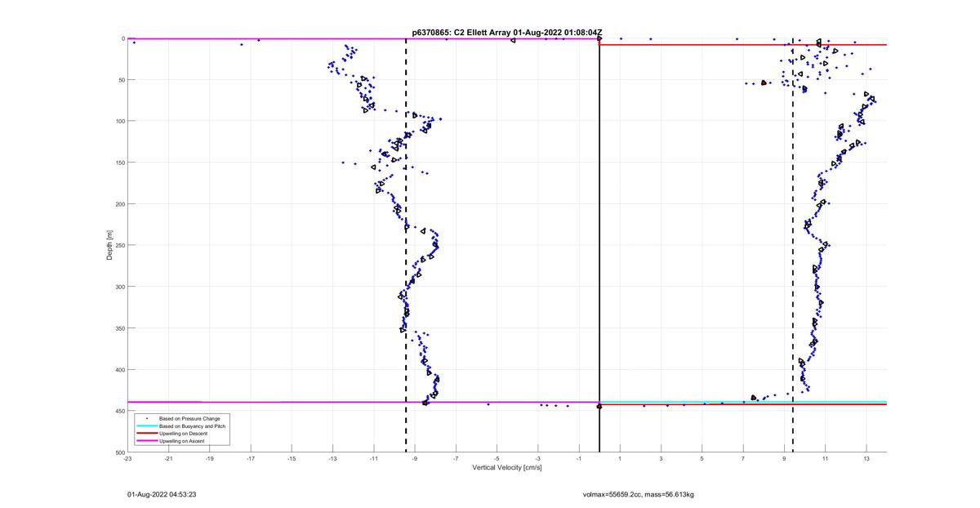The image size is (980, 508).
Task: Click the positive x-axis tick label 1
Action: click(620, 459)
